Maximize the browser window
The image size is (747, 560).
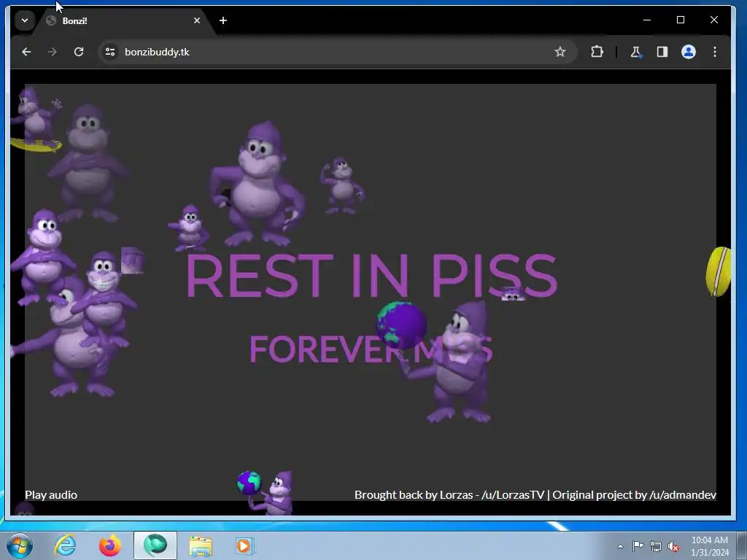tap(681, 20)
